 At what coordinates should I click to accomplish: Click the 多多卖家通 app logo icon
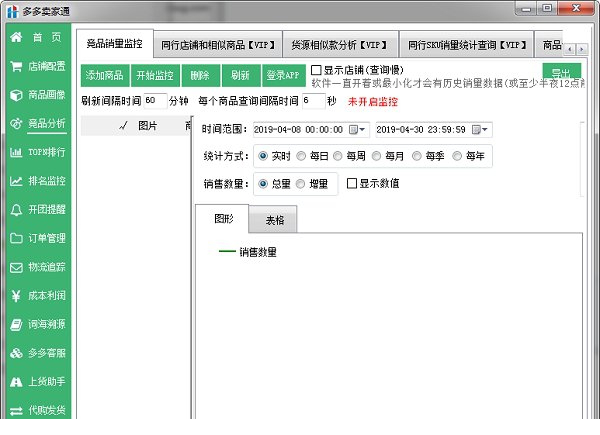click(12, 11)
